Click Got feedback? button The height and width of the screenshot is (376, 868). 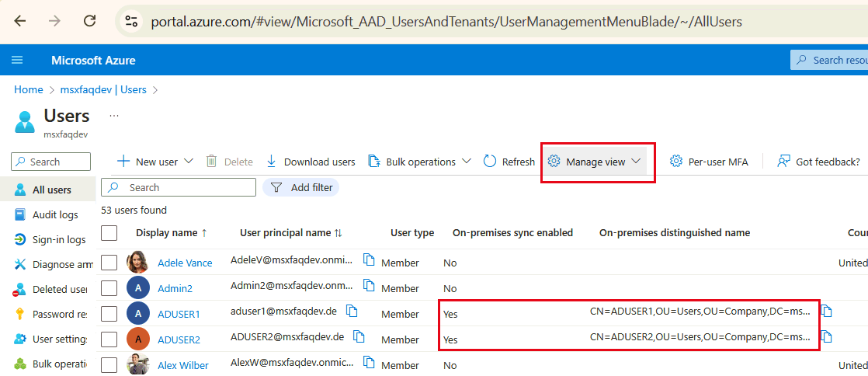coord(819,162)
